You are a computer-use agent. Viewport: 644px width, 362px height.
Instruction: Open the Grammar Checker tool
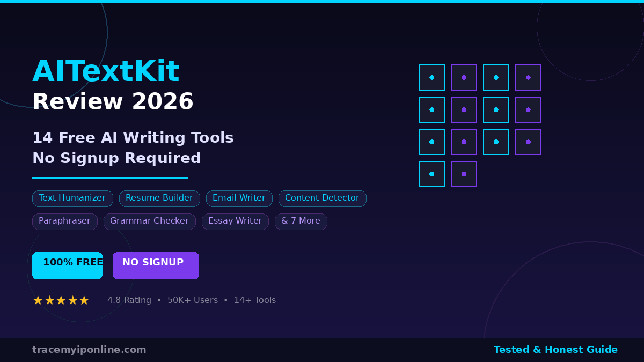coord(150,221)
